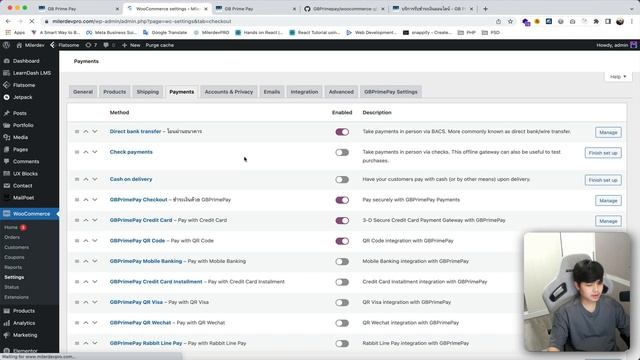The width and height of the screenshot is (640, 360).
Task: Switch to the Accounts & Privacy tab
Action: click(229, 92)
